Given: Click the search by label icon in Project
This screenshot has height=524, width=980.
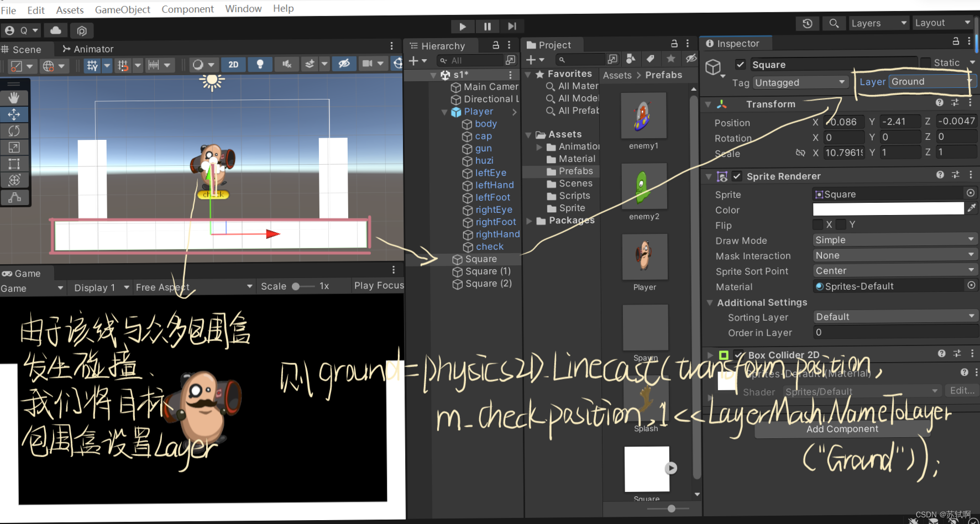Looking at the screenshot, I should coord(651,59).
